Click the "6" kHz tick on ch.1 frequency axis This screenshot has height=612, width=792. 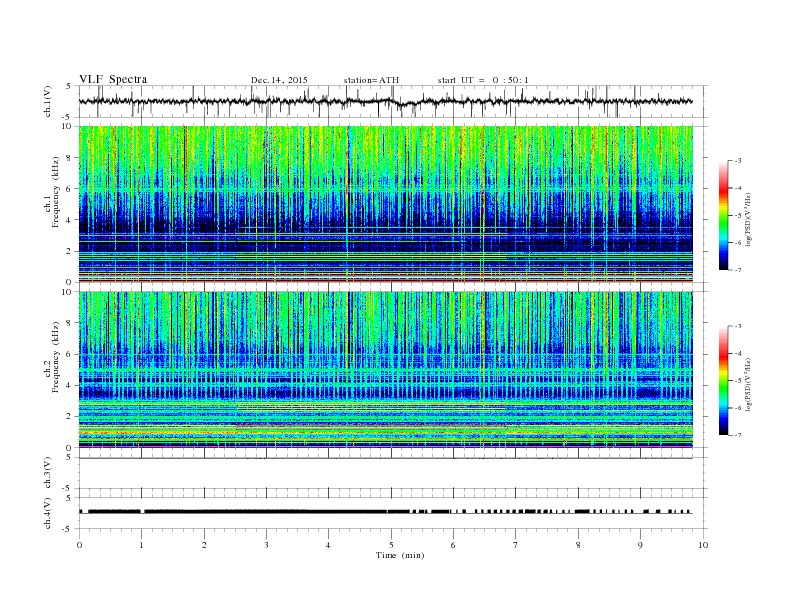[x=70, y=189]
